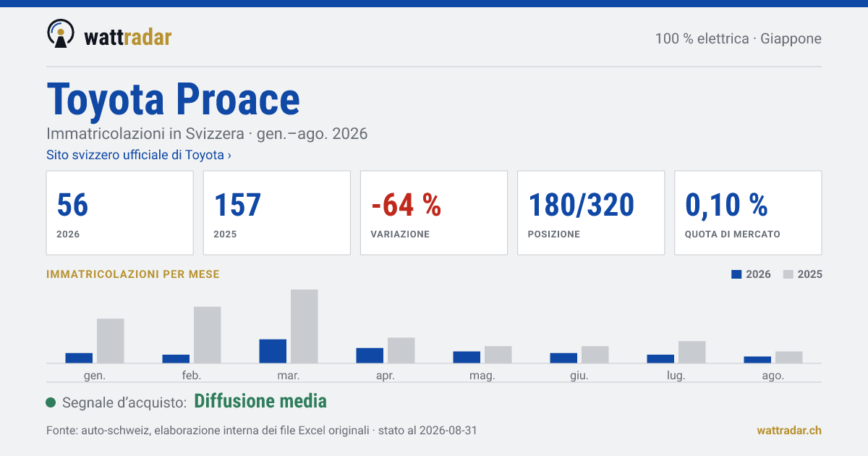Click the blue 2026 legend swatch
This screenshot has height=456, width=868.
click(737, 274)
